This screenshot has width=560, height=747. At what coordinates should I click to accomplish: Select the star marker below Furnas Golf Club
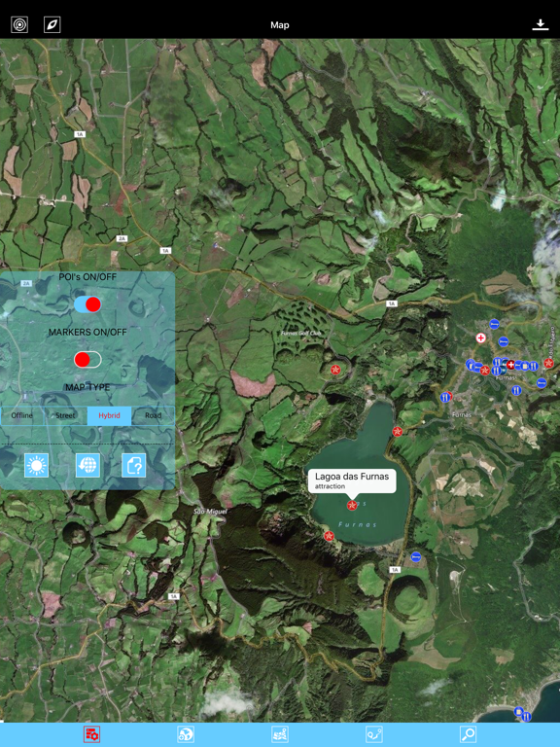point(335,370)
